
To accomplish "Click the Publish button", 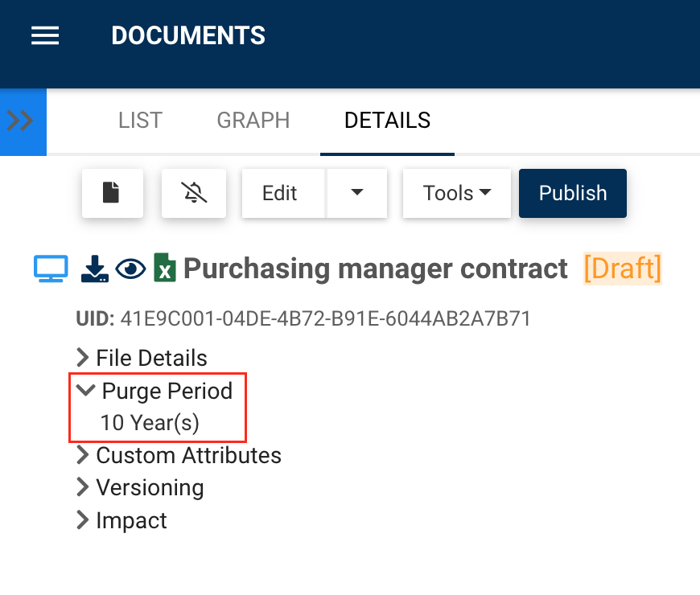I will 573,193.
